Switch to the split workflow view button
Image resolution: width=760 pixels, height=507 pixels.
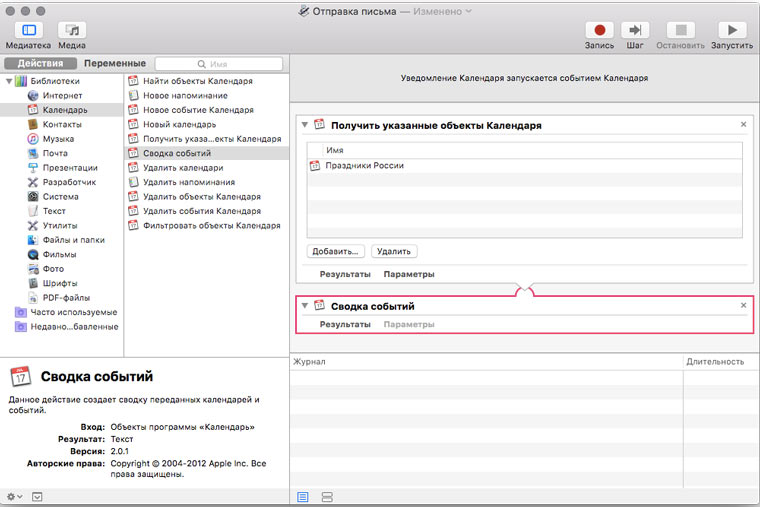(327, 497)
